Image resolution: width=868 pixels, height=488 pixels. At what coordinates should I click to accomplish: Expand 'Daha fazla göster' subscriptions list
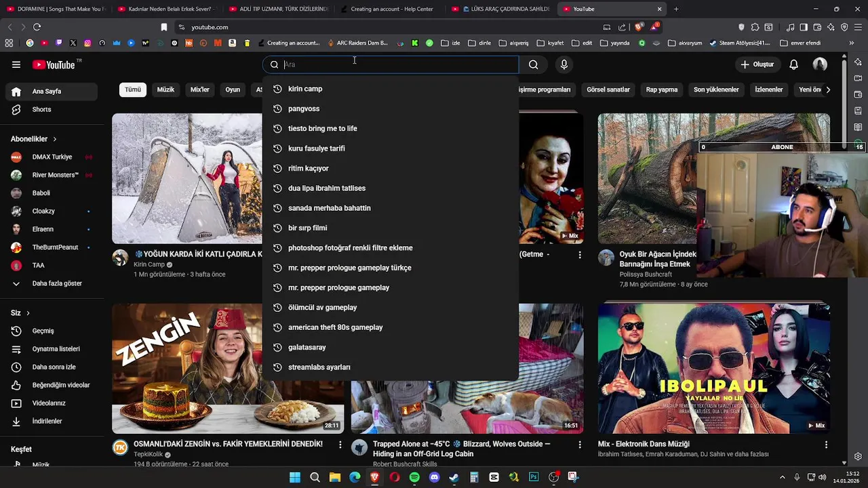[52, 283]
